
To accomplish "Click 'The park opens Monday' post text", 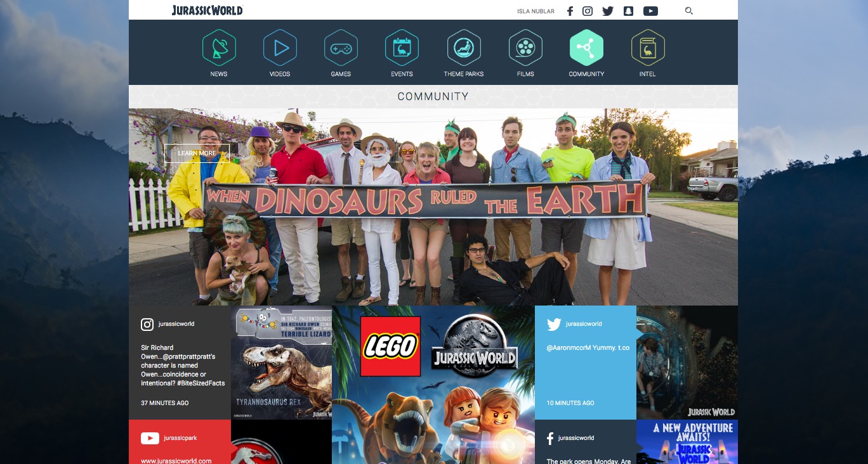I will (589, 461).
